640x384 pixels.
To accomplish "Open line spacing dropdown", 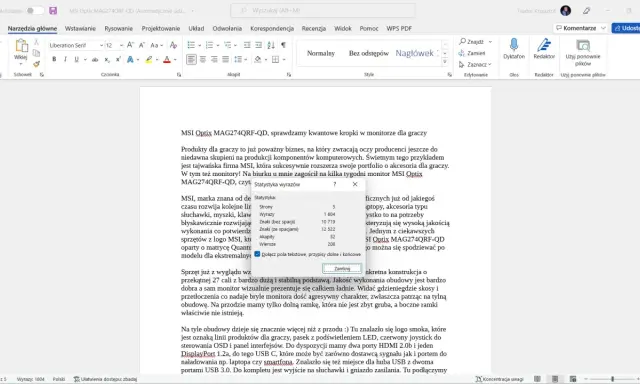I will pos(241,60).
